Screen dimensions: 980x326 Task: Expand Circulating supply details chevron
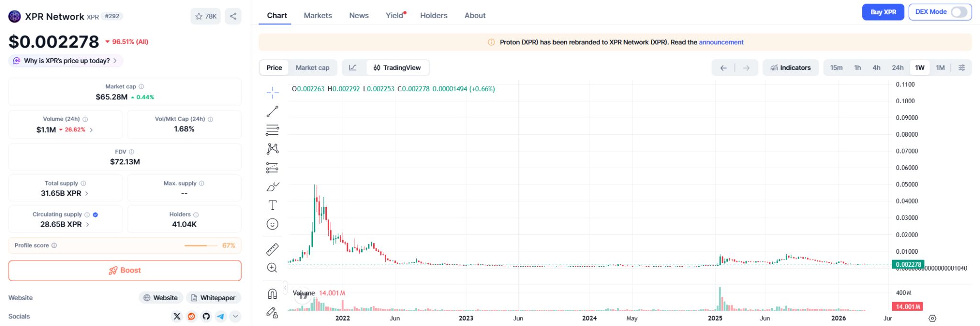(x=88, y=225)
